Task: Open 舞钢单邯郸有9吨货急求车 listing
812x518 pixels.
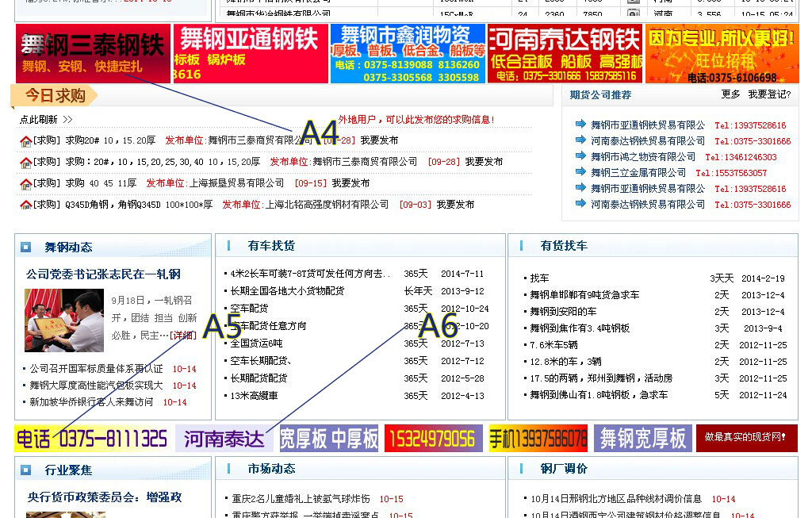Action: tap(584, 295)
